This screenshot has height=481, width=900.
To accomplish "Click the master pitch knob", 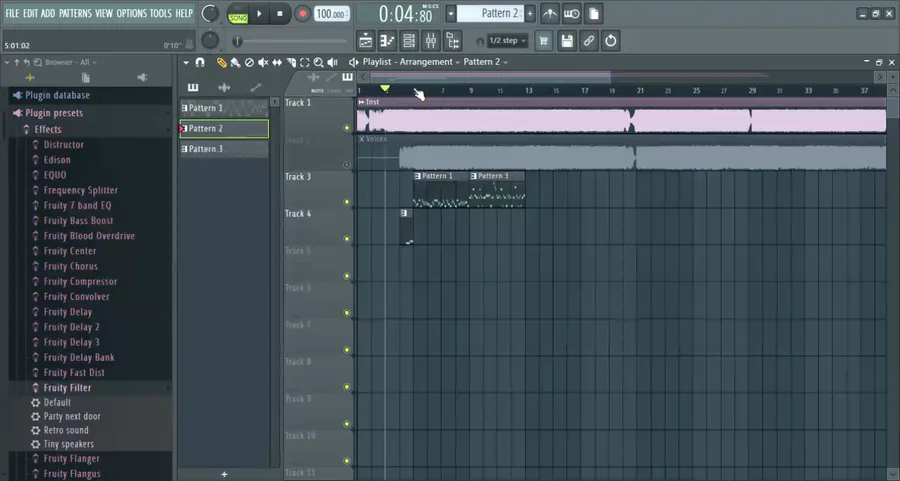I will (210, 40).
